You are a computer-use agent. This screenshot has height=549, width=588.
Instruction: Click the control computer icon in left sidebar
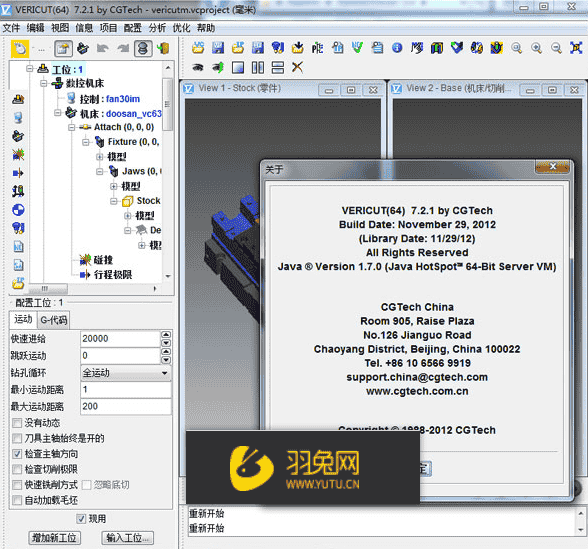[x=18, y=118]
